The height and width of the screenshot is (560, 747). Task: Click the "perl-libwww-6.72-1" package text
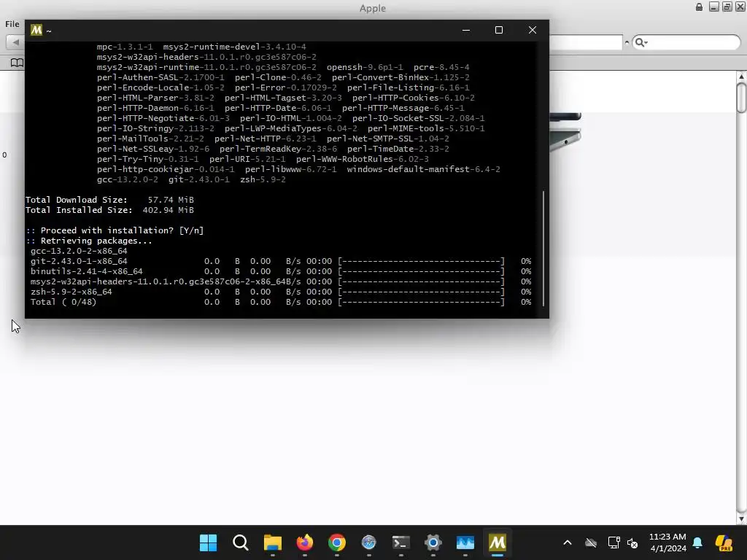(290, 169)
